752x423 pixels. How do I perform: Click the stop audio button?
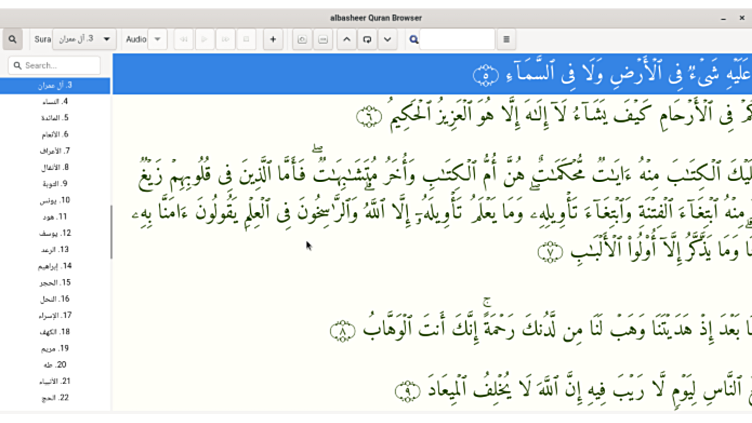coord(246,39)
